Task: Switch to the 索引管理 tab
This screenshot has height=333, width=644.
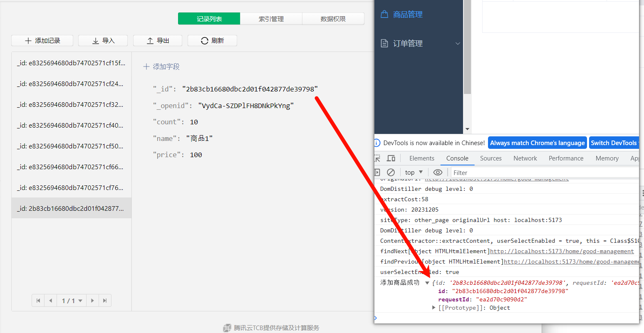Action: 271,19
